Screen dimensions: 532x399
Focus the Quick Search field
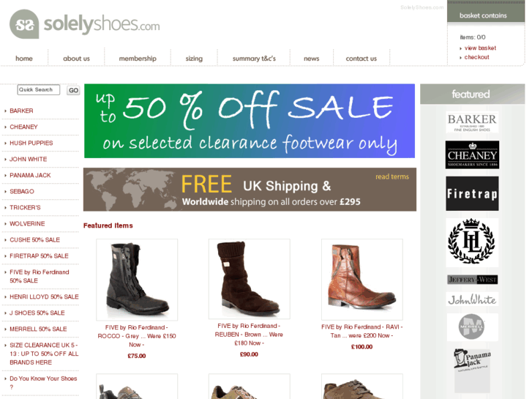(38, 89)
